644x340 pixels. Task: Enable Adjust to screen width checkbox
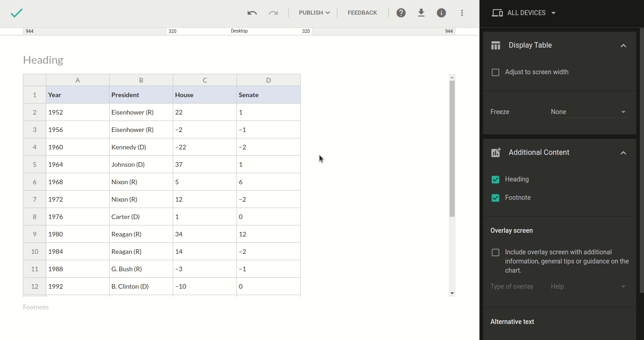tap(495, 72)
